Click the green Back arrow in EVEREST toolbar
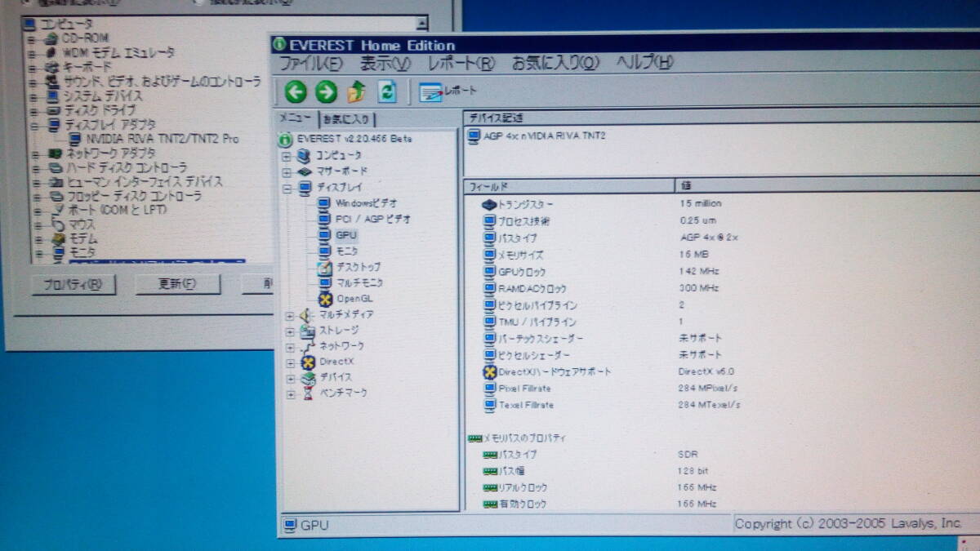980x551 pixels. [296, 91]
